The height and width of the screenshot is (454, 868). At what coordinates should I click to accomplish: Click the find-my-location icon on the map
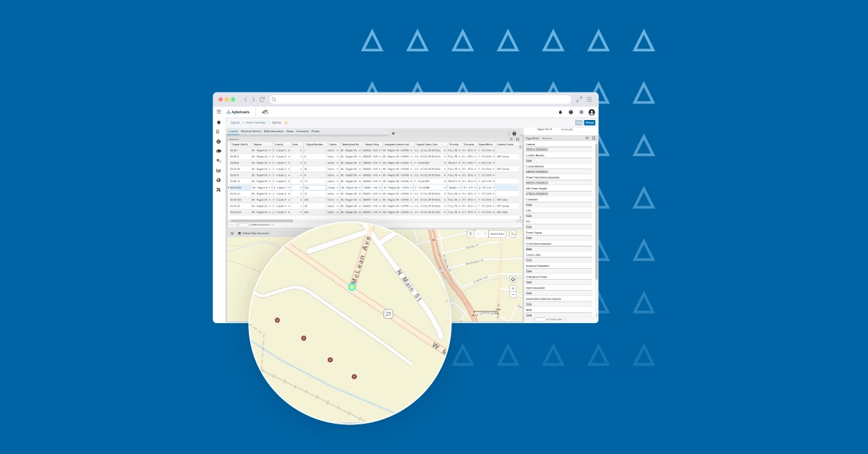[513, 279]
